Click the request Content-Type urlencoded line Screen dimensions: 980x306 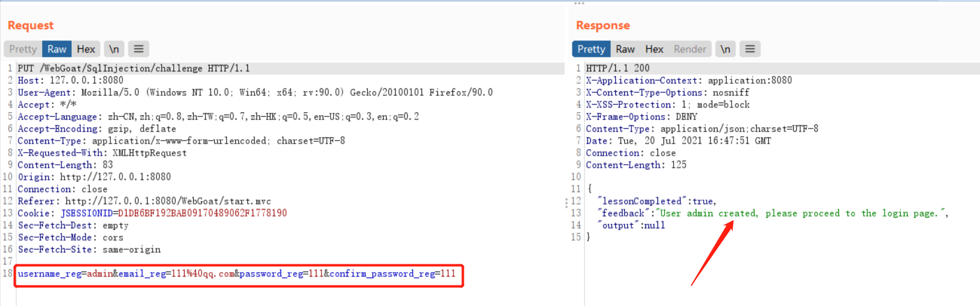pyautogui.click(x=182, y=141)
